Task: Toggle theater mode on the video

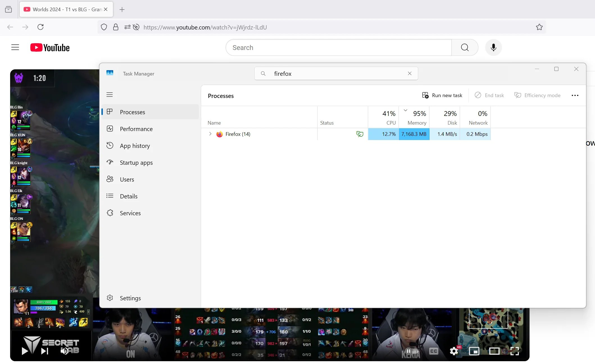Action: tap(494, 351)
